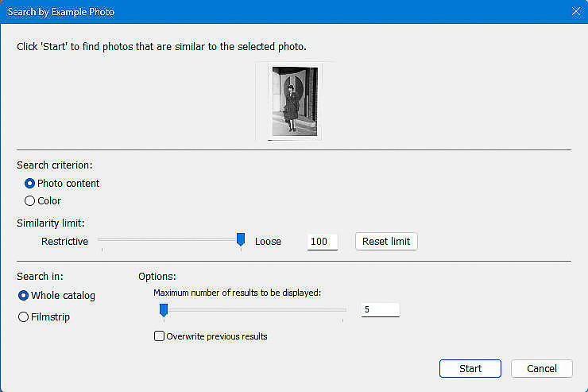Click the Photo content label text
This screenshot has width=588, height=392.
(x=68, y=184)
